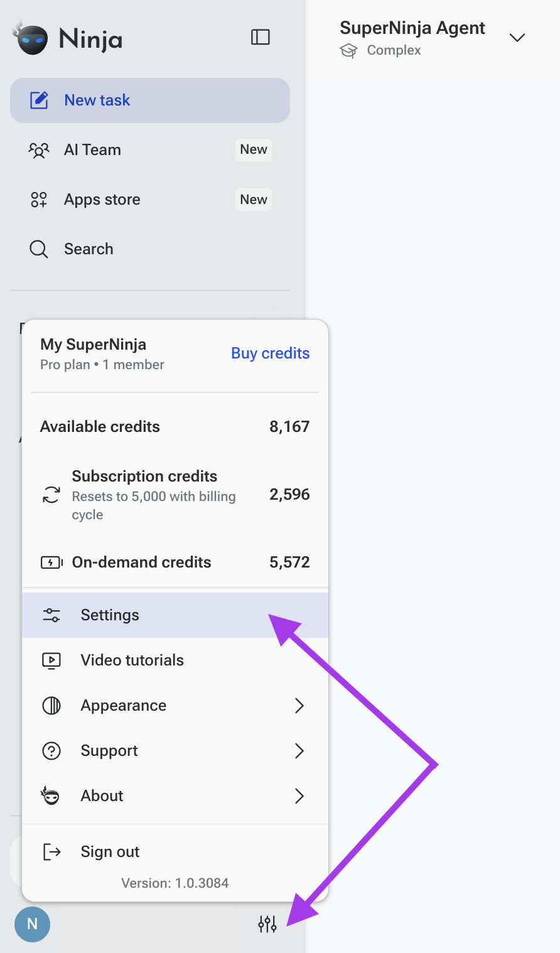Click the On-demand credits battery icon
This screenshot has height=953, width=560.
(x=51, y=563)
